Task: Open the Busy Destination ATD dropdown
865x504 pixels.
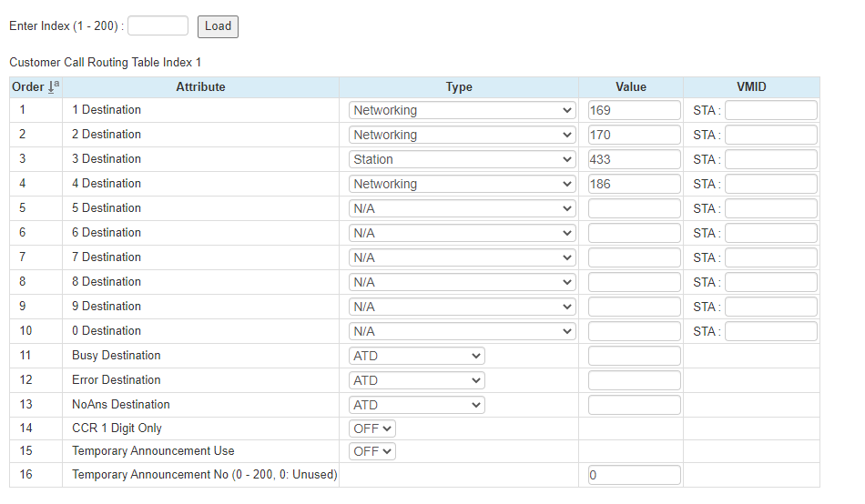Action: (416, 356)
